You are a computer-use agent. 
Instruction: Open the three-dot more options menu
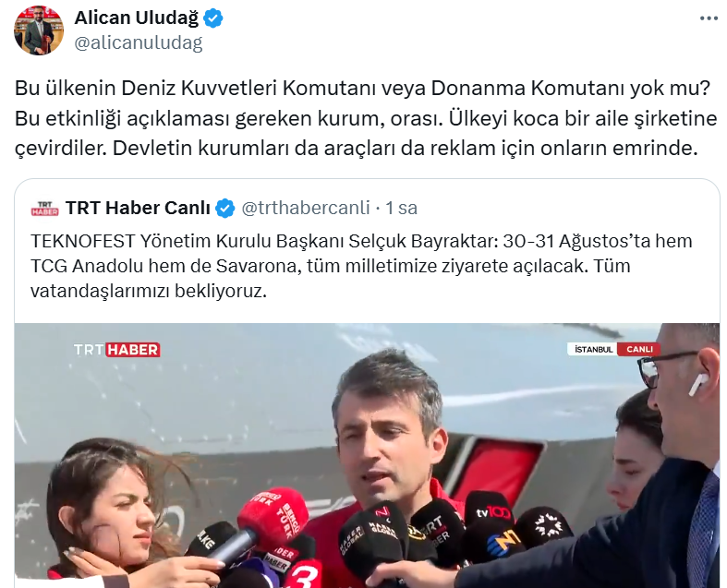(709, 18)
